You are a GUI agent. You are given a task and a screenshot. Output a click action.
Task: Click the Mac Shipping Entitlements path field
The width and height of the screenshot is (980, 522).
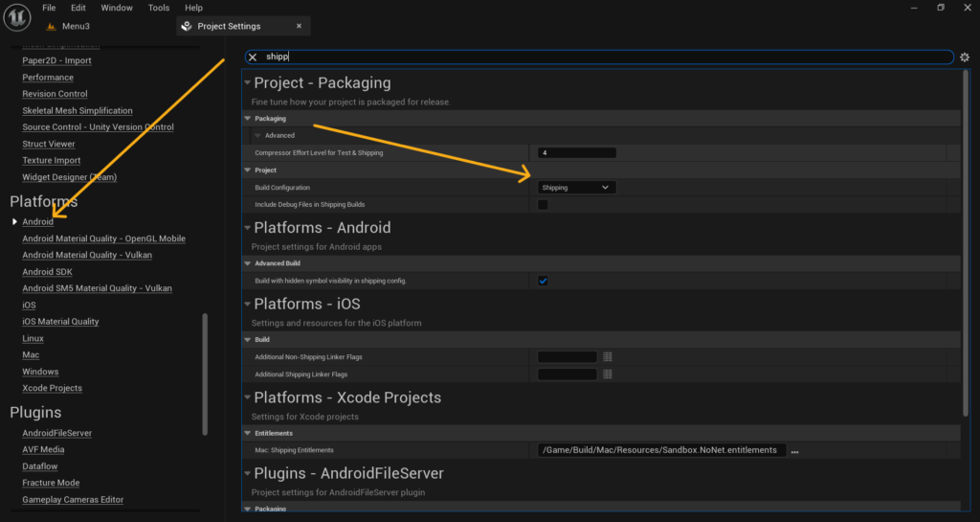pos(661,450)
